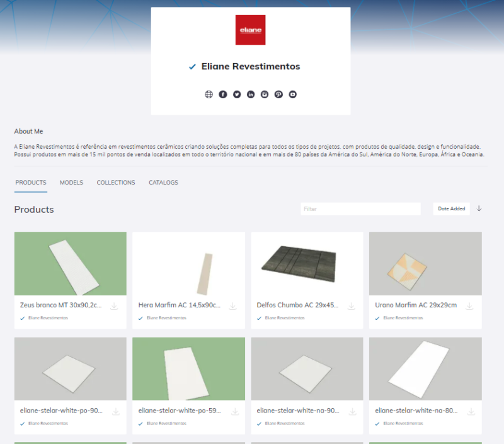This screenshot has width=504, height=444.
Task: Open the eliane-stelar-white-na-80 tile thumbnail
Action: (425, 368)
